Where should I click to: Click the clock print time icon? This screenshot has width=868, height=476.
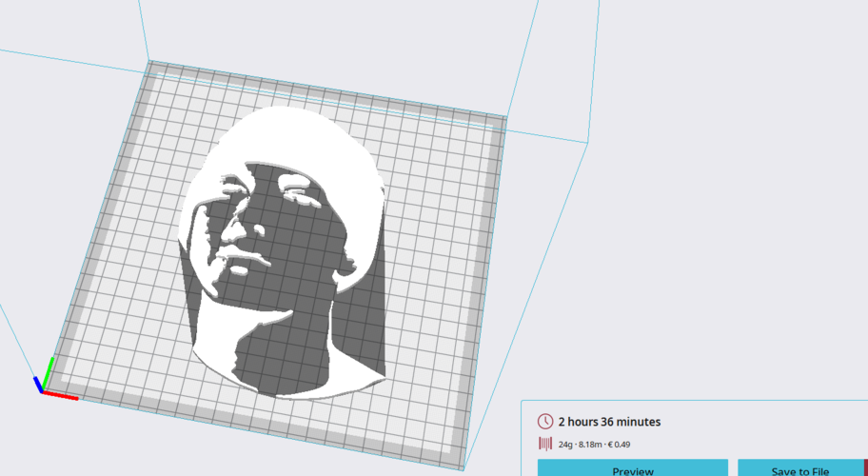click(545, 421)
